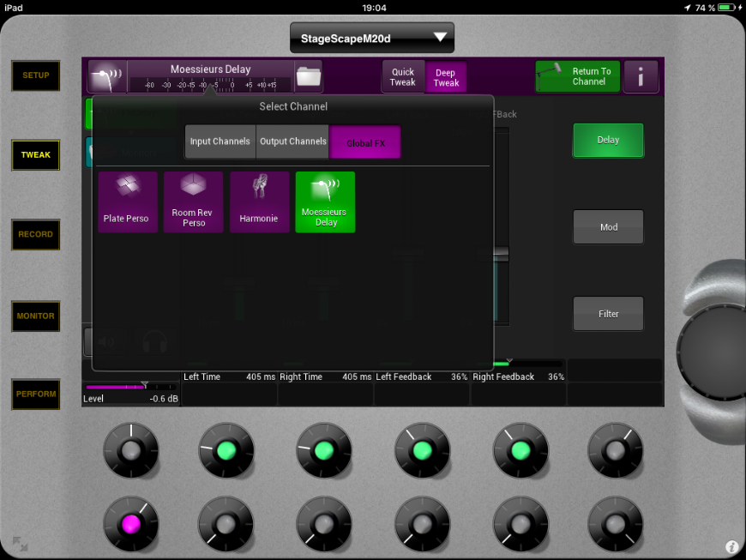Switch to Quick Tweak mode

pyautogui.click(x=403, y=77)
